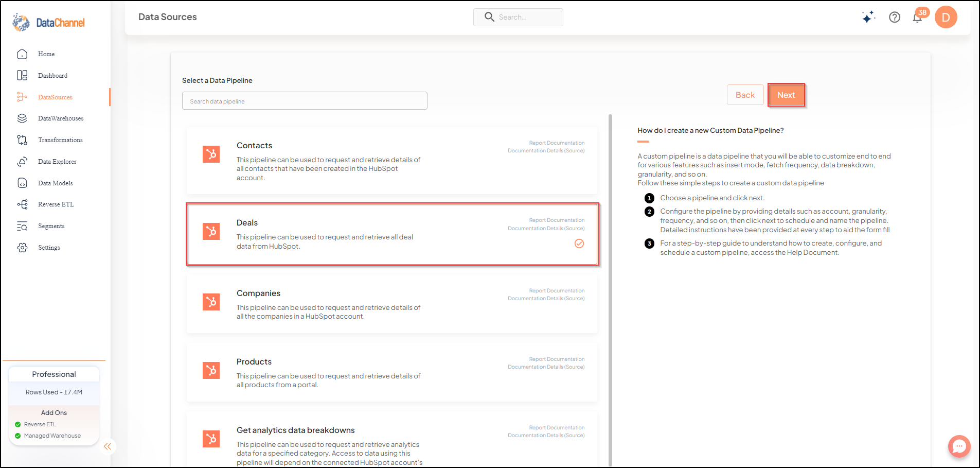Screen dimensions: 980x468
Task: Open the user avatar D menu
Action: [x=946, y=18]
